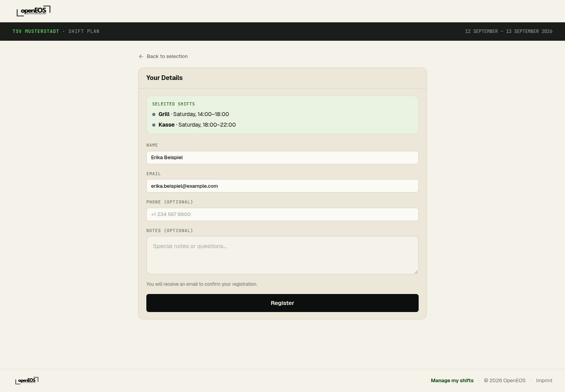Click '© 2026 OpenEOS' footer text

(505, 381)
